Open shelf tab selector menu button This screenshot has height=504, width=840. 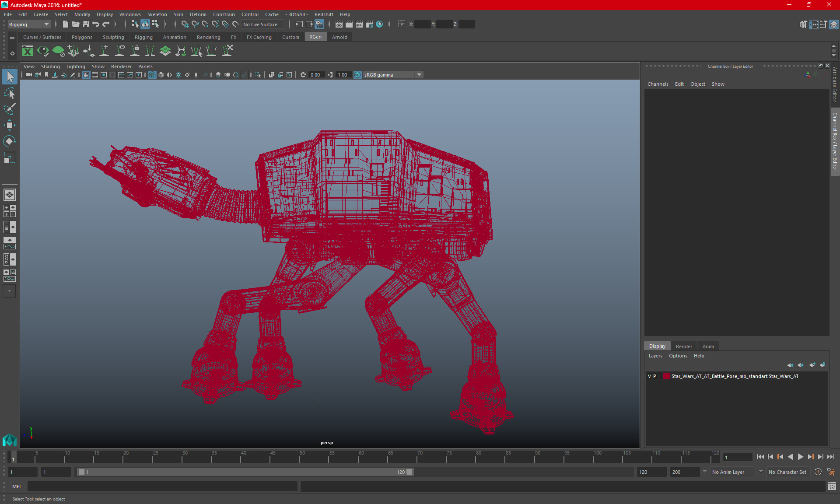tap(12, 38)
